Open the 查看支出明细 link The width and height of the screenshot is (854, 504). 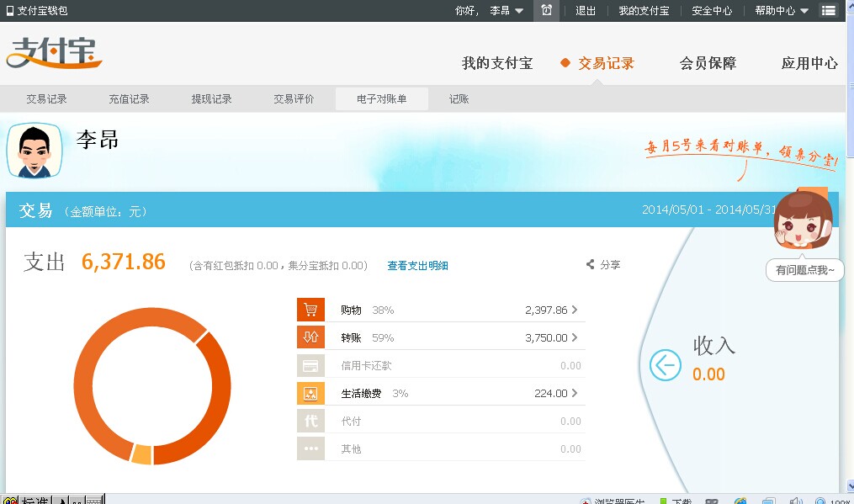coord(417,266)
